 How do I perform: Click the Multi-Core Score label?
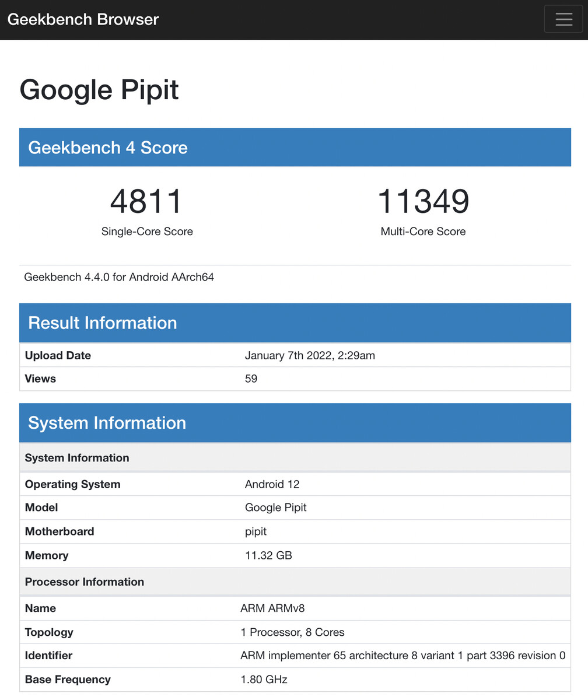423,232
